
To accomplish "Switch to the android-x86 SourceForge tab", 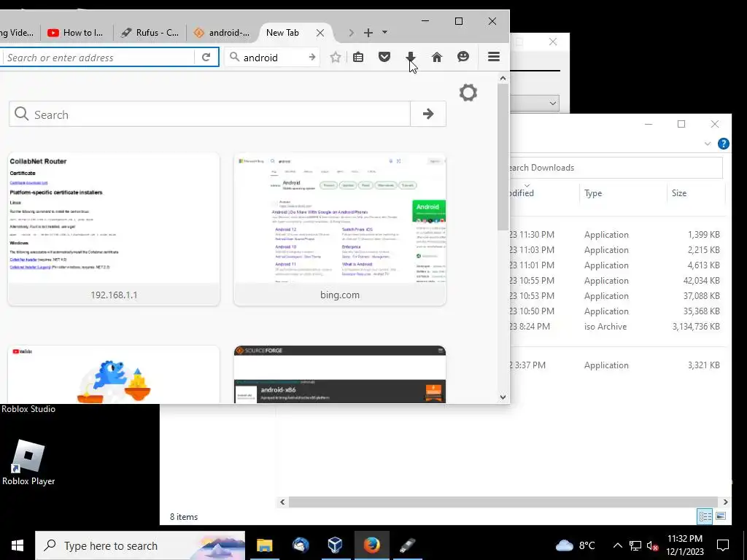I will coord(222,33).
